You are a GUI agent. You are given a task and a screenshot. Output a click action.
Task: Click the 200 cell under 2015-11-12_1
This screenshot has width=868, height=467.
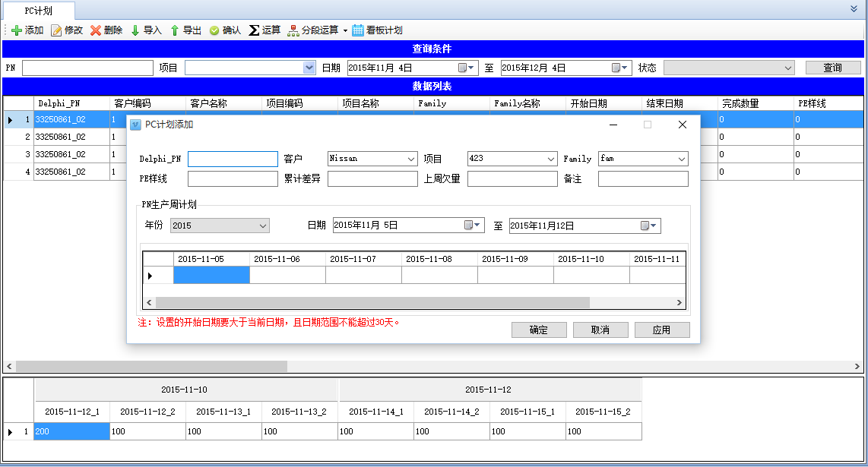pyautogui.click(x=72, y=431)
